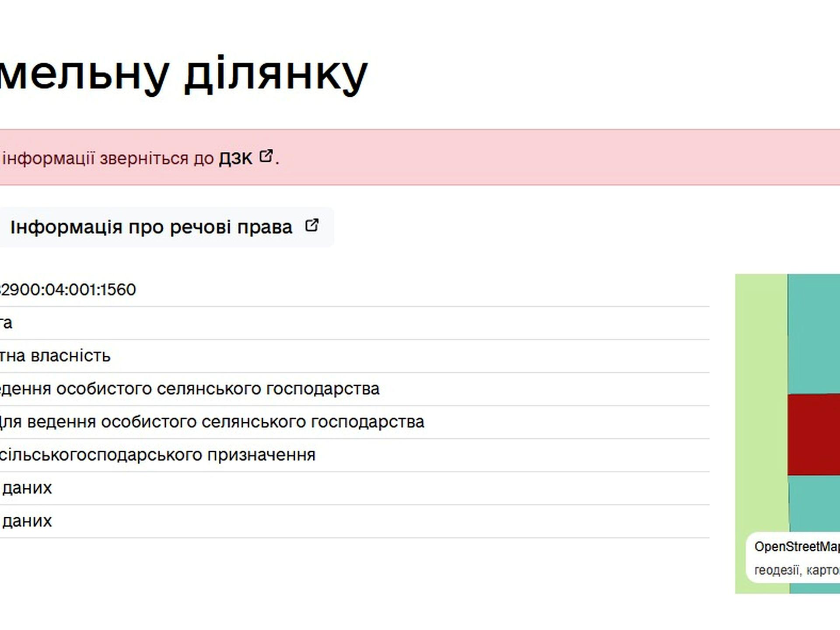Image resolution: width=840 pixels, height=630 pixels.
Task: Open Інформація про речові права button
Action: (151, 227)
